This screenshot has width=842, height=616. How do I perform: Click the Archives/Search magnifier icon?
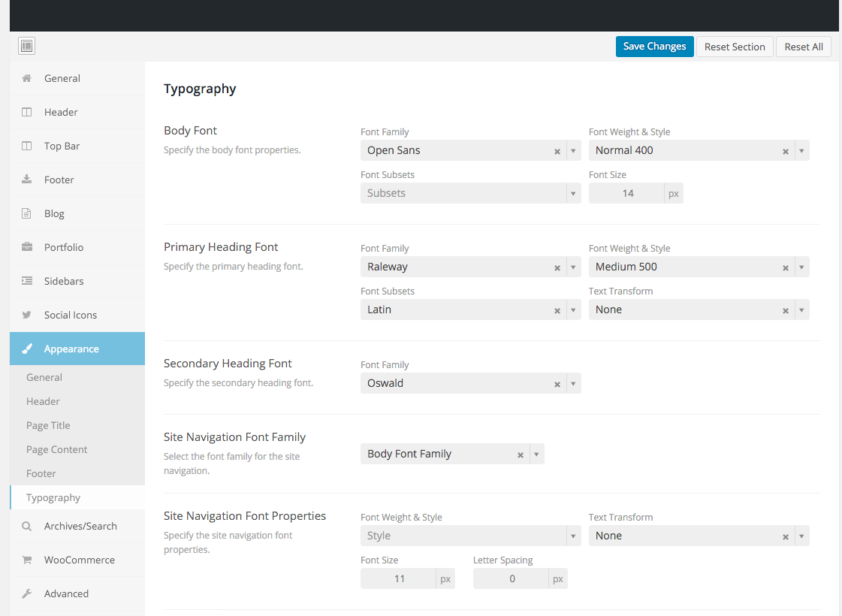(27, 526)
